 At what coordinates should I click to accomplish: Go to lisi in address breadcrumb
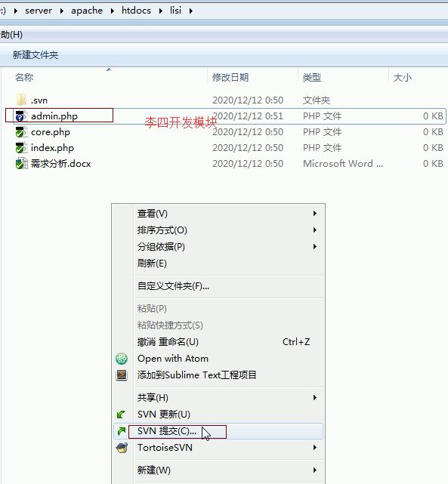click(176, 11)
